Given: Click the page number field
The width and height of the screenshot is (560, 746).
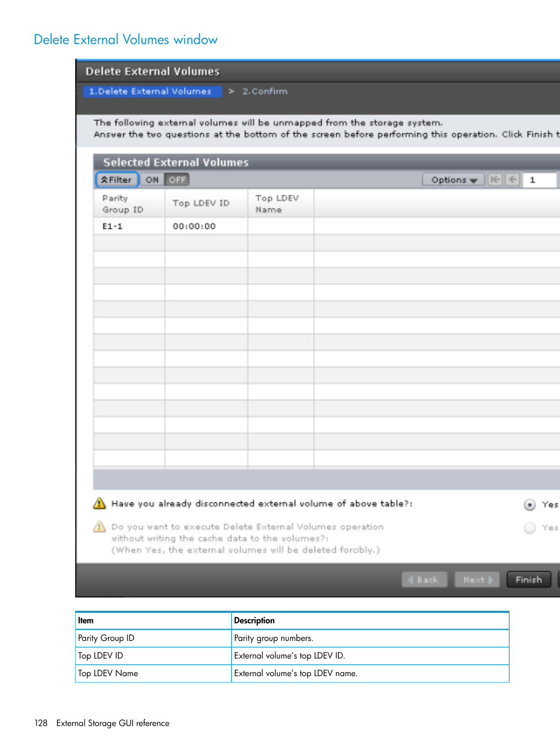Looking at the screenshot, I should (x=541, y=180).
